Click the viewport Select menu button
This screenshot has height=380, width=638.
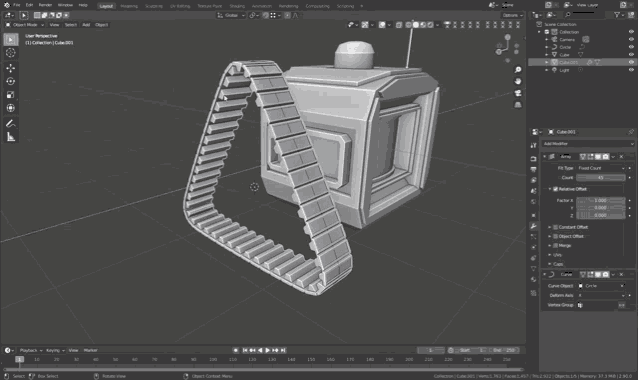coord(71,25)
